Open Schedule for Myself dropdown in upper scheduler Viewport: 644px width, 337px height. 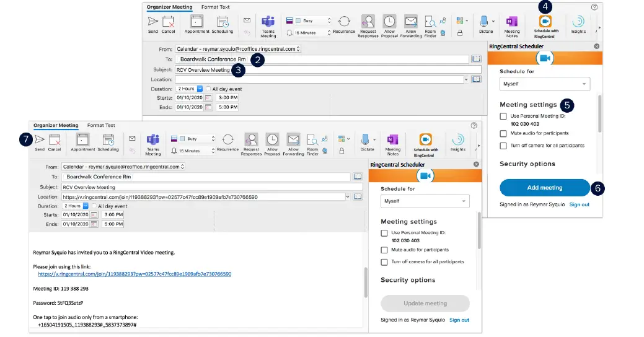click(x=545, y=84)
